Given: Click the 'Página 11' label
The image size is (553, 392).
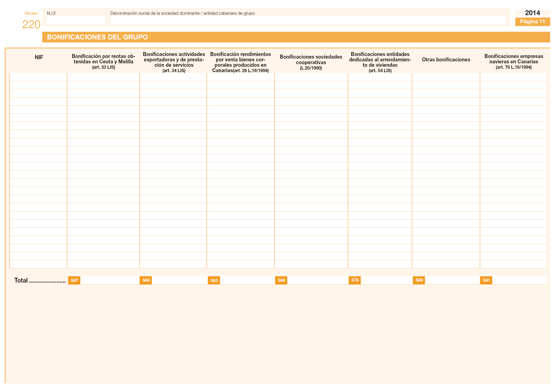Looking at the screenshot, I should tap(532, 22).
